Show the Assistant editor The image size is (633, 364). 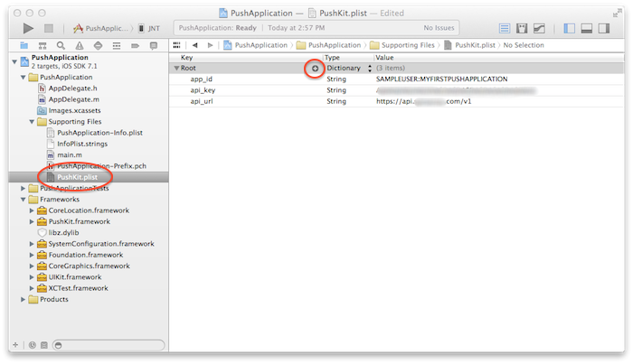pyautogui.click(x=522, y=28)
